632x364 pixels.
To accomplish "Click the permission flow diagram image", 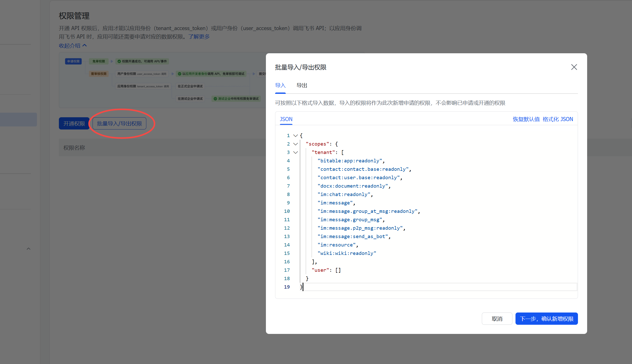I will [x=163, y=80].
